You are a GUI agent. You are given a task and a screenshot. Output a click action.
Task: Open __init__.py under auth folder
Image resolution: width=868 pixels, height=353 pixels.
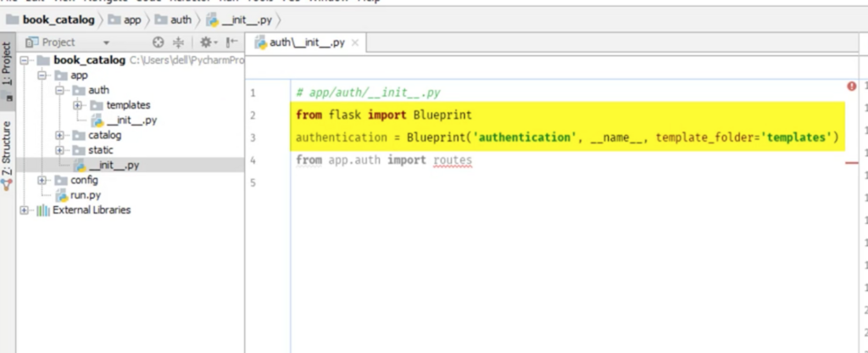tap(131, 120)
